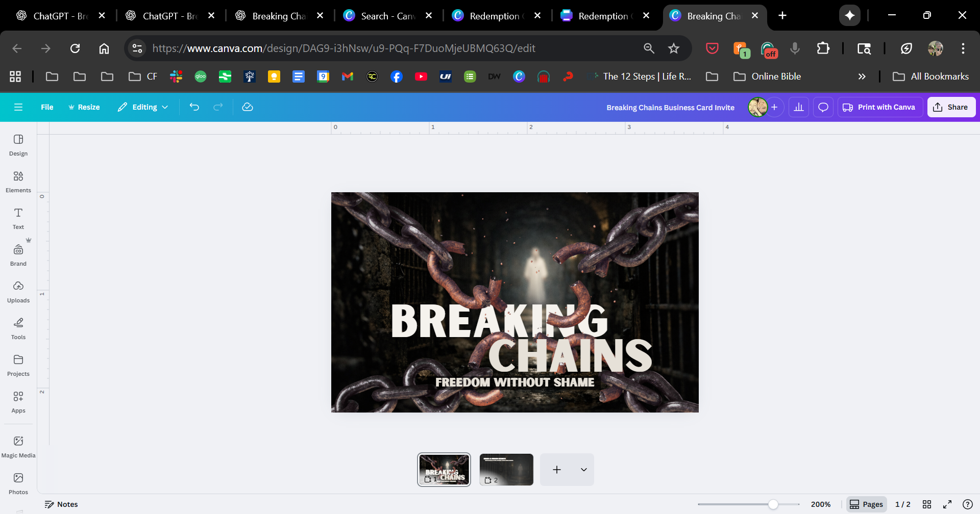Viewport: 980px width, 514px height.
Task: Open the Elements panel in sidebar
Action: coord(18,182)
